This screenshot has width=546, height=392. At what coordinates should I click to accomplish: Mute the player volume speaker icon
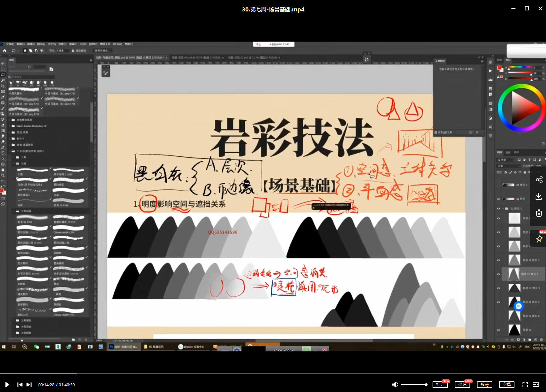pos(395,385)
